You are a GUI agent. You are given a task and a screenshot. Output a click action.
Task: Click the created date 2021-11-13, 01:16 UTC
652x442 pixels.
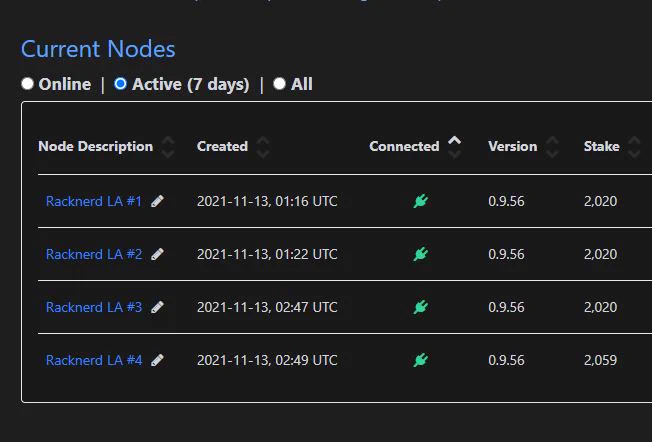click(x=267, y=201)
